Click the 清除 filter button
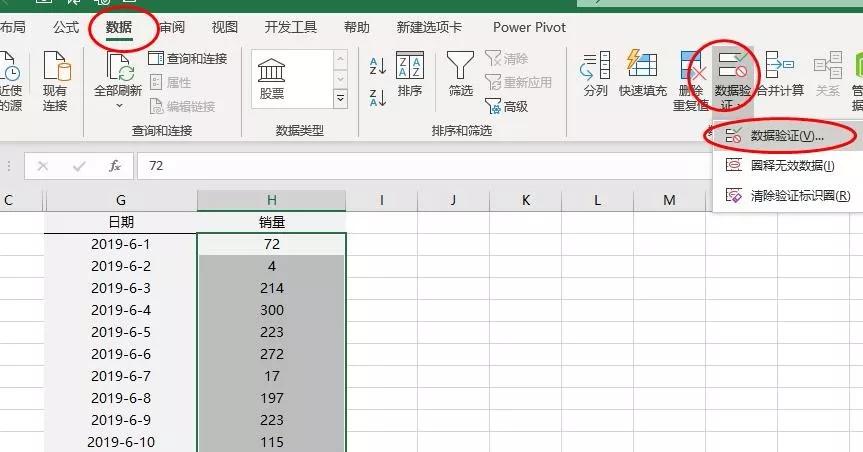The image size is (863, 452). (x=506, y=58)
